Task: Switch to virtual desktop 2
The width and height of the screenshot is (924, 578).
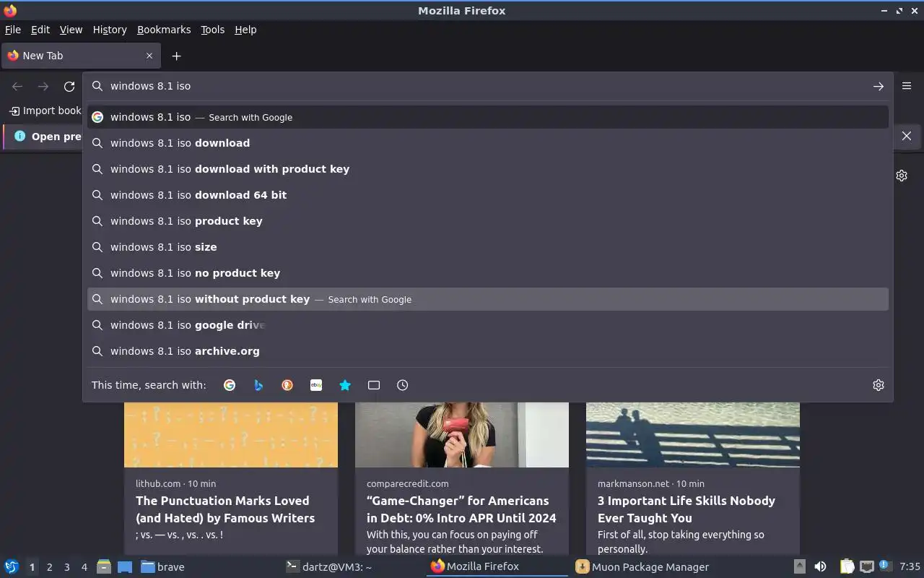Action: (49, 567)
